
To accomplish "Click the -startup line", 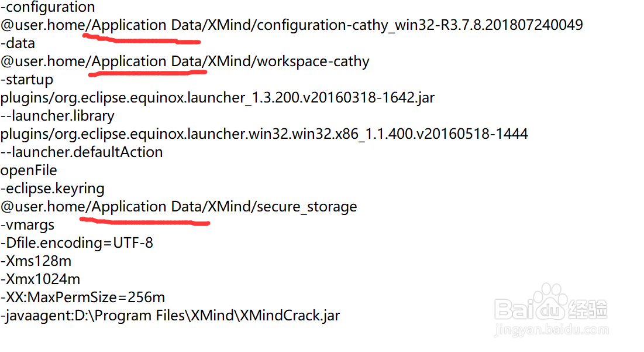I will pos(27,80).
